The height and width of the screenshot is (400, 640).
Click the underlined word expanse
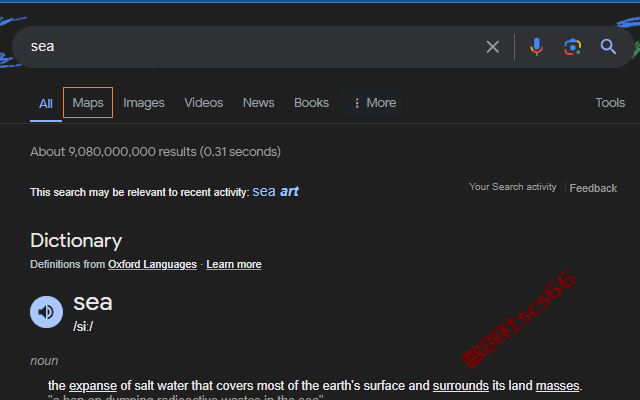click(93, 386)
